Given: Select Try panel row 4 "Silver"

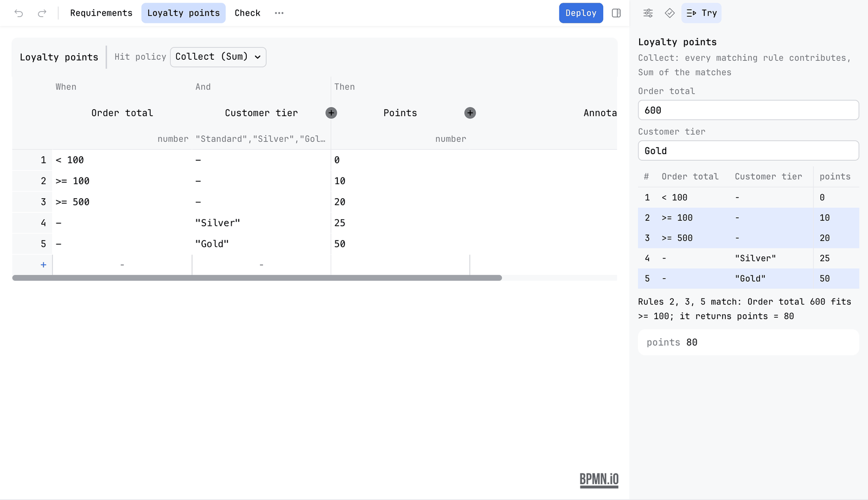Looking at the screenshot, I should (x=749, y=258).
